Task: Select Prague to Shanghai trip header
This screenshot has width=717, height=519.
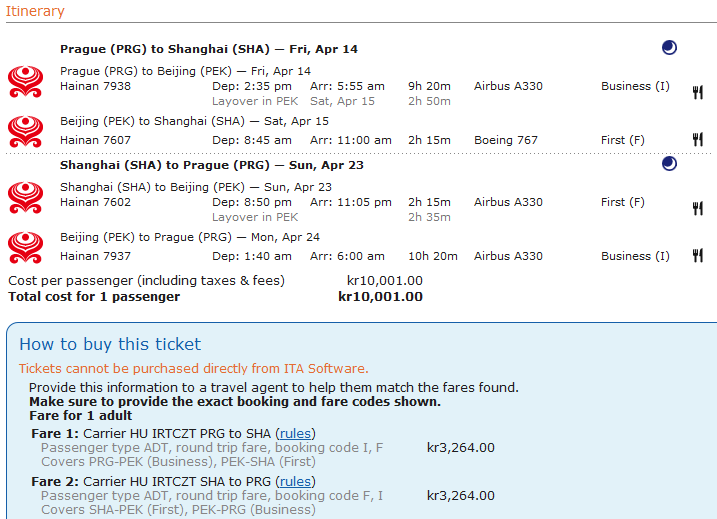Action: [208, 49]
